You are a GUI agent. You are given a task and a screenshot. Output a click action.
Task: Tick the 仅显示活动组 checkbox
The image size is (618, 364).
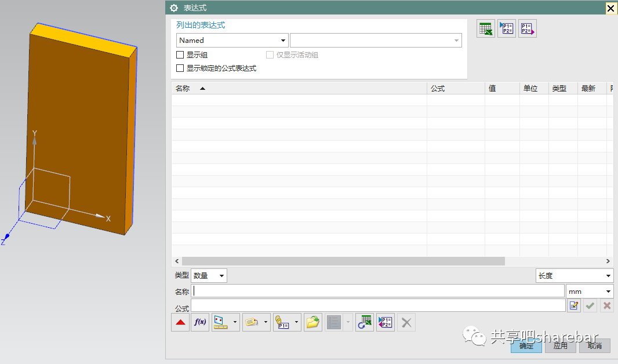[270, 54]
